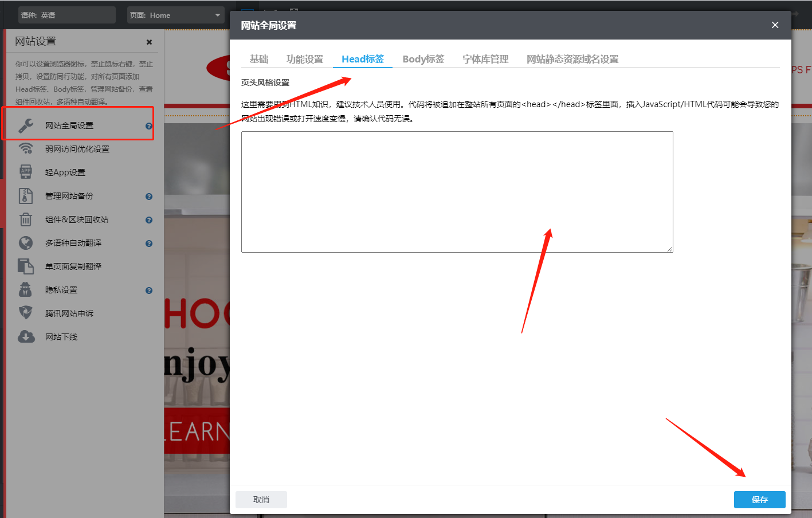Click the 网站下线 cloud download icon
The height and width of the screenshot is (518, 812).
(26, 337)
